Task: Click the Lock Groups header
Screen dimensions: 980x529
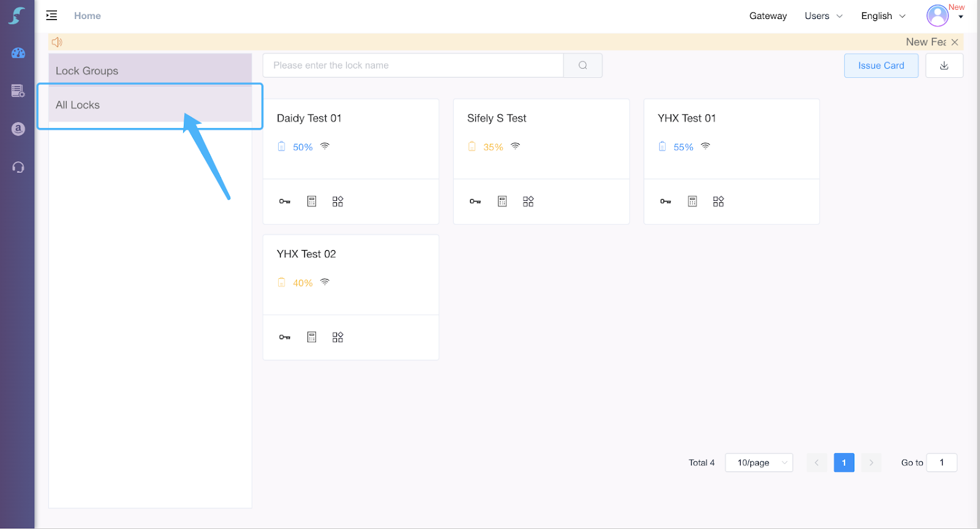Action: click(x=150, y=70)
